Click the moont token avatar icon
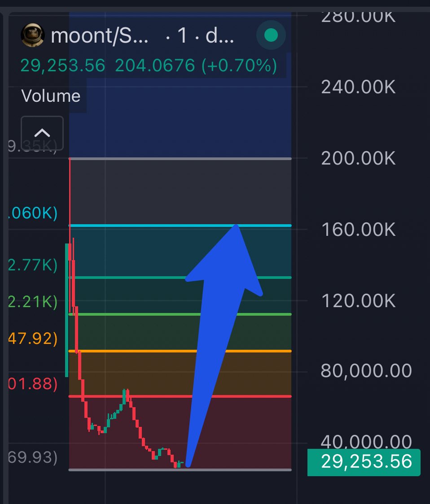The width and height of the screenshot is (430, 504). click(x=32, y=35)
